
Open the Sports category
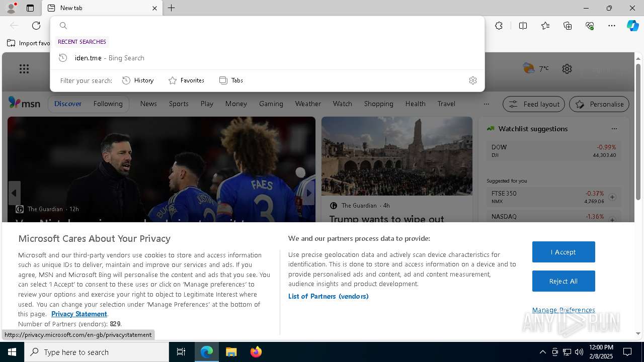coord(179,104)
